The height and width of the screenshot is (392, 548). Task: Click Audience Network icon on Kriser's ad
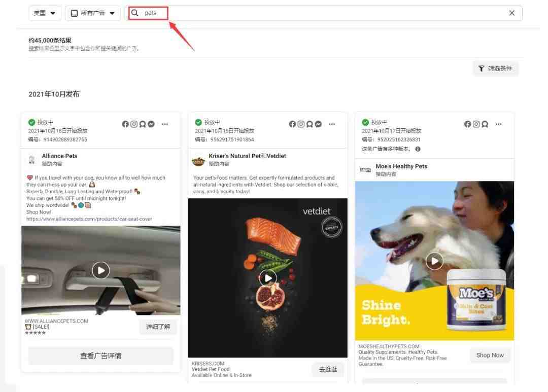coord(310,124)
